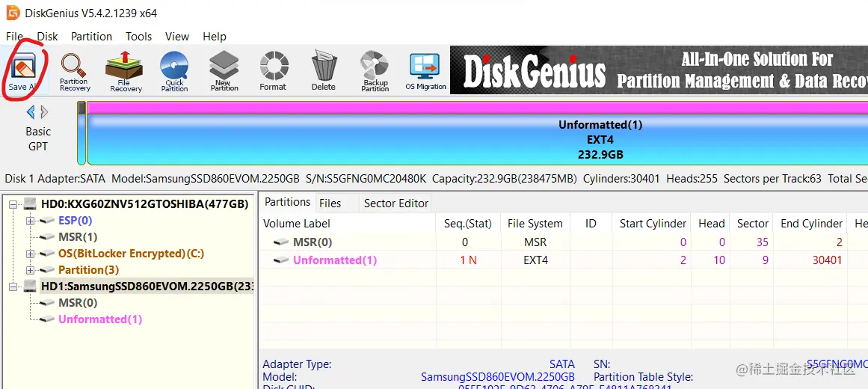This screenshot has height=389, width=868.
Task: Expand the OS(BitLocker Encrypted)(C:) node
Action: point(31,254)
